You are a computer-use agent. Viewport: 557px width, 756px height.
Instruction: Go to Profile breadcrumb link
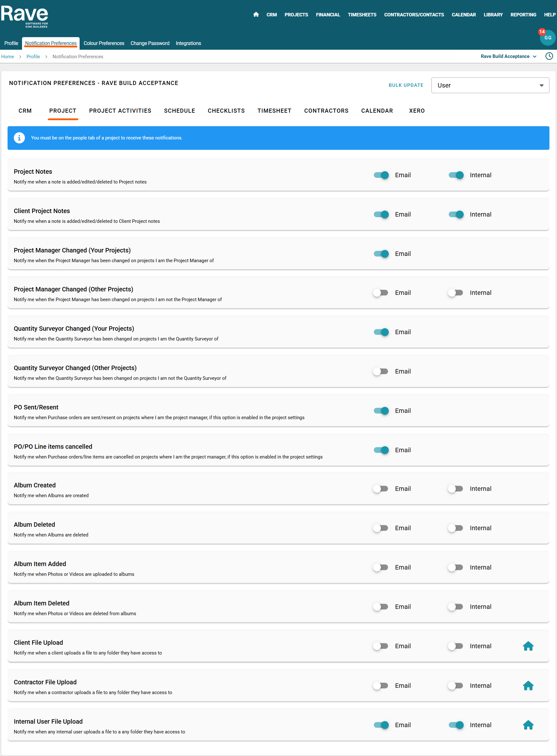click(33, 57)
